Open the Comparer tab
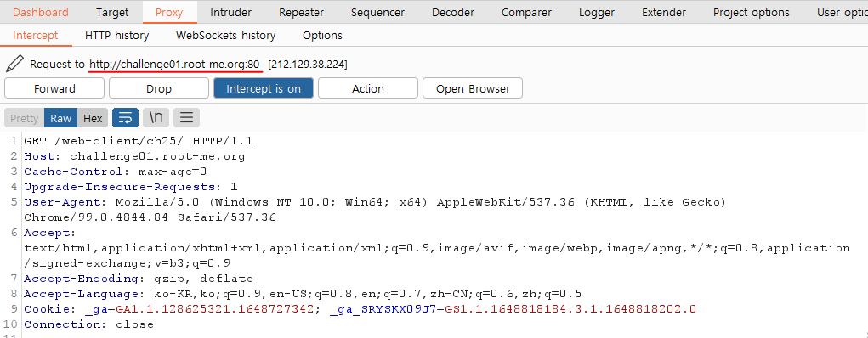 [526, 12]
